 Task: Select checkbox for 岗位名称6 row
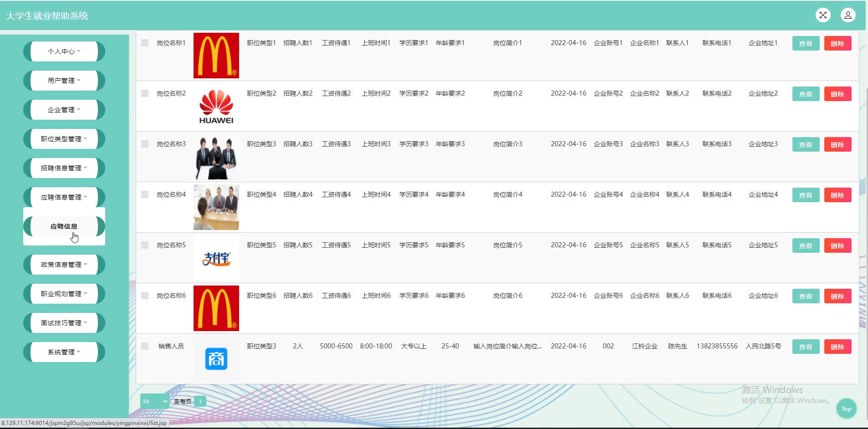145,296
